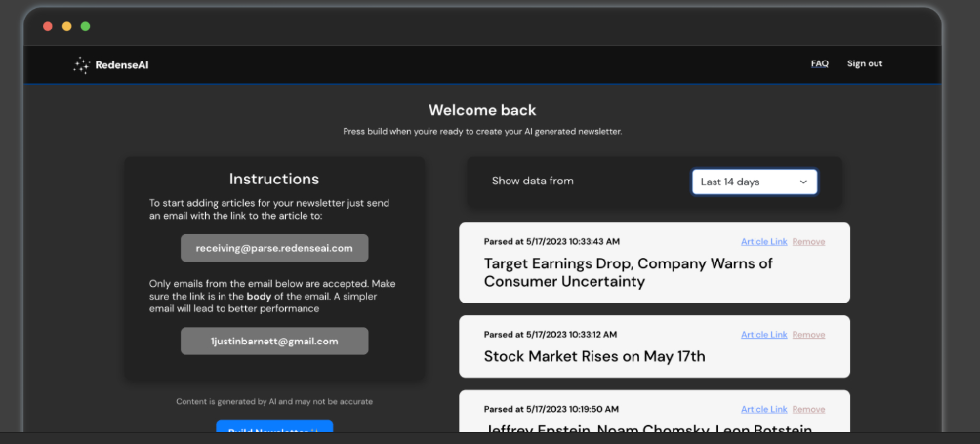
Task: Select the Target Earnings Drop article title
Action: click(628, 272)
